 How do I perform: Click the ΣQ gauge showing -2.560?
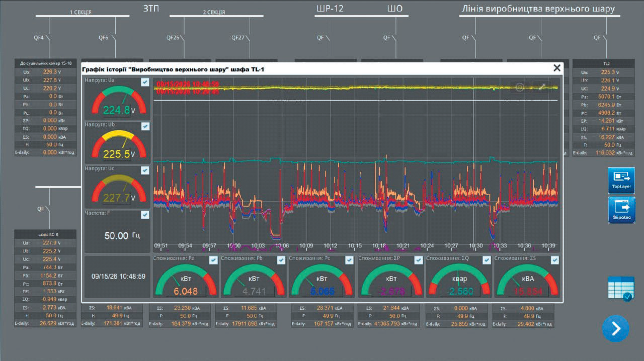[x=459, y=280]
